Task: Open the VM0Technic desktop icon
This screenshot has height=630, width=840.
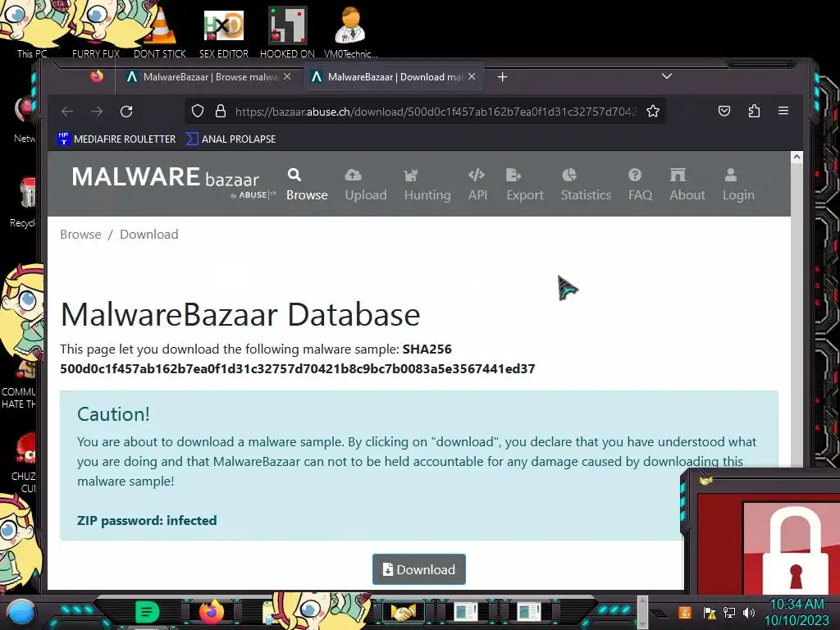Action: (350, 33)
